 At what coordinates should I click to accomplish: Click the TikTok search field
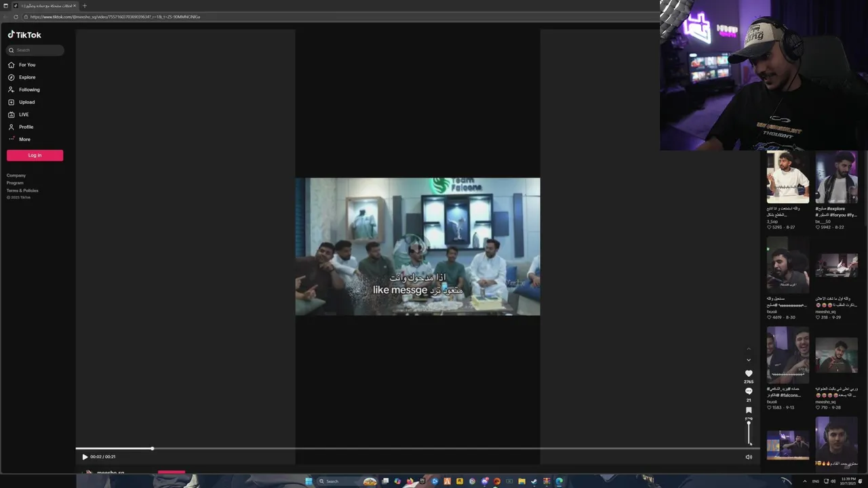click(35, 50)
